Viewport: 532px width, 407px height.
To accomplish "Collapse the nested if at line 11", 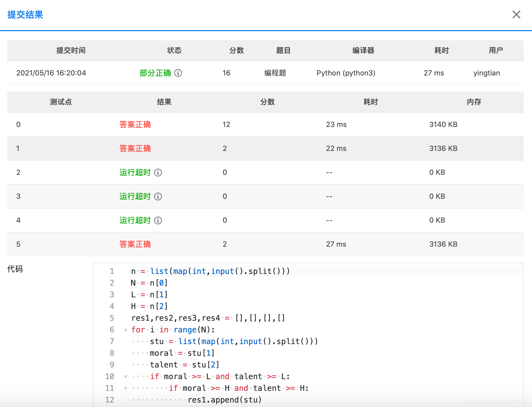I will (125, 388).
